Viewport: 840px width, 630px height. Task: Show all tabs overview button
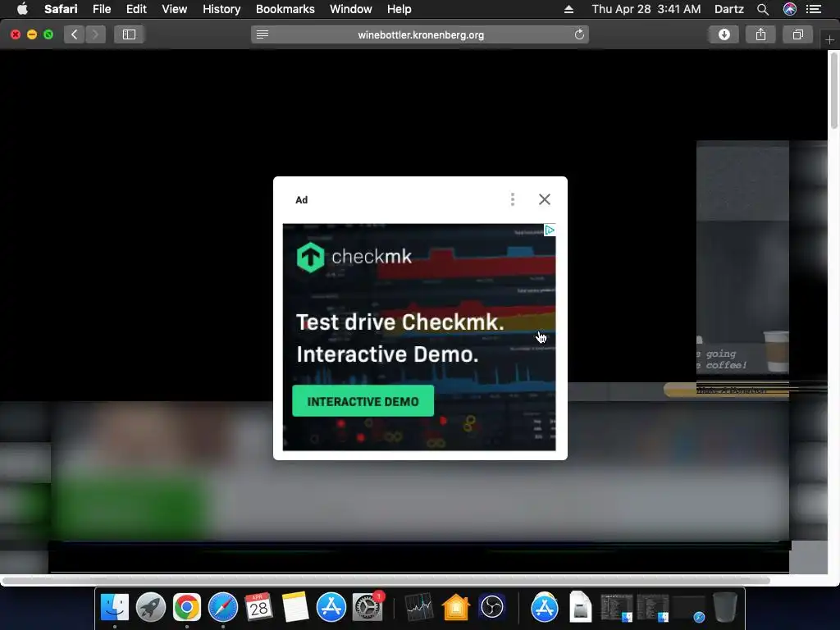pyautogui.click(x=797, y=34)
